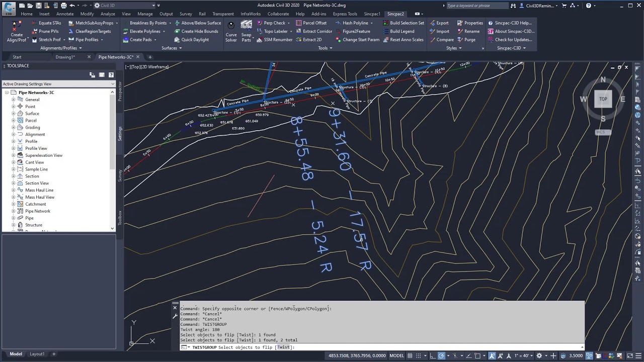The height and width of the screenshot is (362, 644).
Task: Switch to the Layout1 tab
Action: (37, 354)
